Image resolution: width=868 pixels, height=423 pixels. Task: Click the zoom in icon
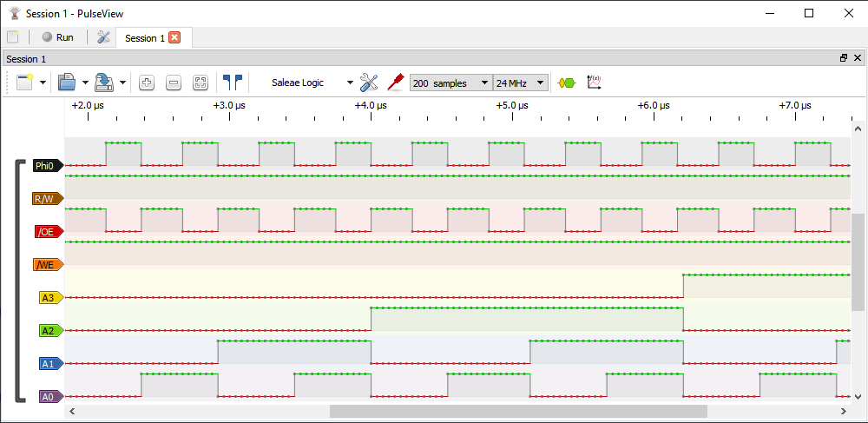point(147,83)
